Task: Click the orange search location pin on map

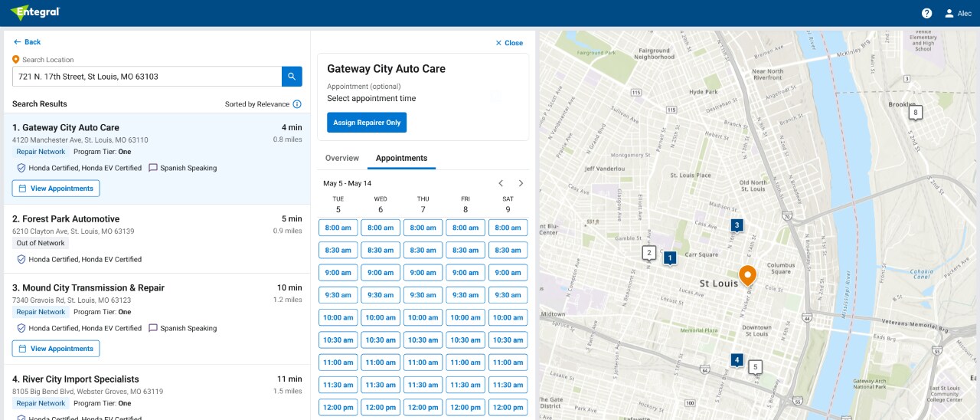Action: (x=747, y=276)
